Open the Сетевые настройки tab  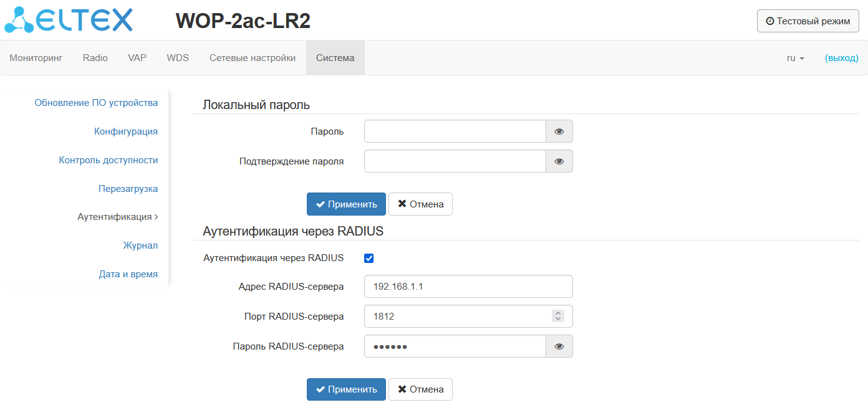point(253,58)
